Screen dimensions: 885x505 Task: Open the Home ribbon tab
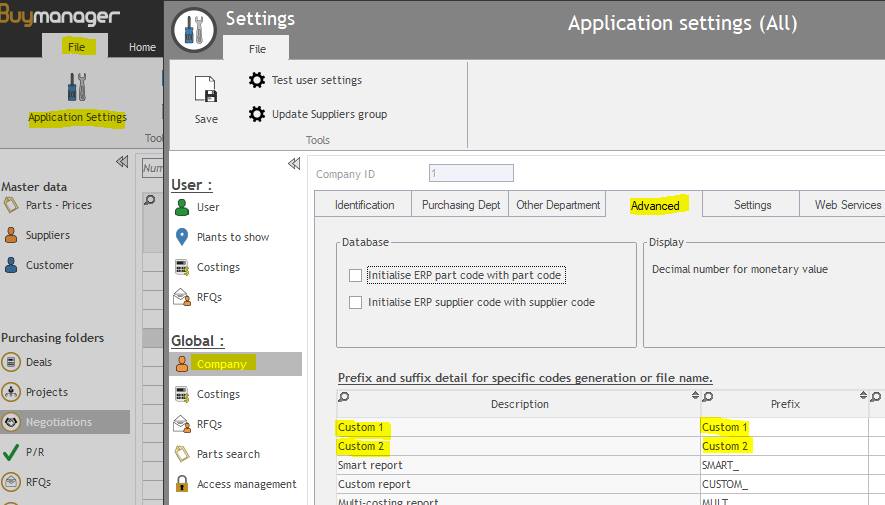click(142, 47)
